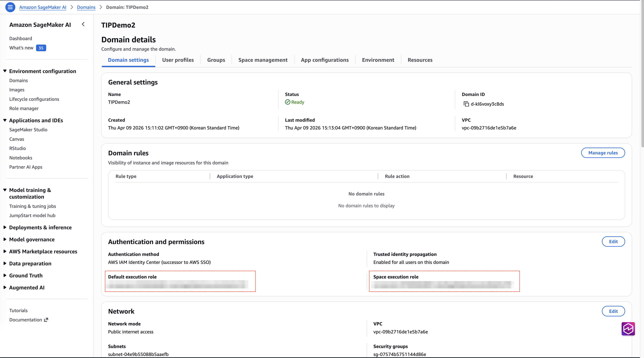The height and width of the screenshot is (358, 644).
Task: Open the Dashboard page
Action: click(x=21, y=38)
